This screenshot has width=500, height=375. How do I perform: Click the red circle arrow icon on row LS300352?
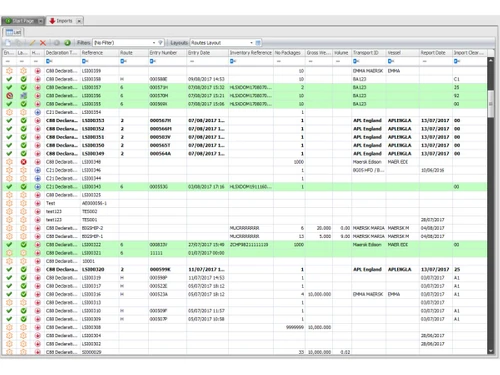(x=37, y=129)
